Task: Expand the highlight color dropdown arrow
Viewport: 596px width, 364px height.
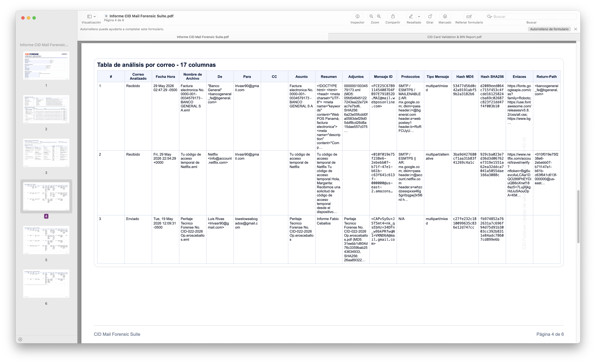Action: click(419, 16)
